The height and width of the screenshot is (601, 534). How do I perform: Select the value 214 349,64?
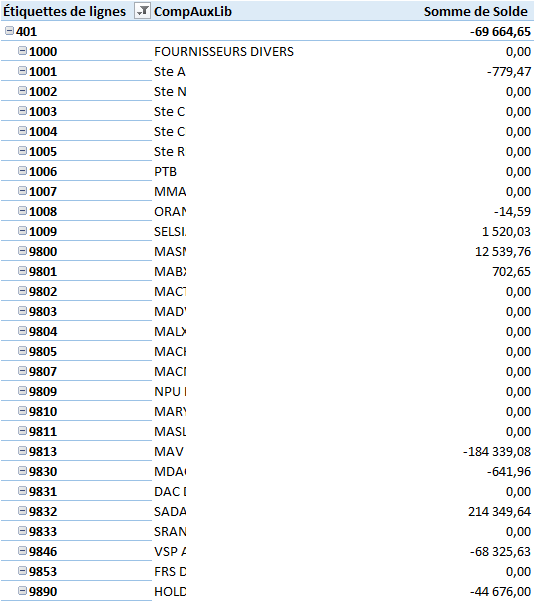[499, 511]
